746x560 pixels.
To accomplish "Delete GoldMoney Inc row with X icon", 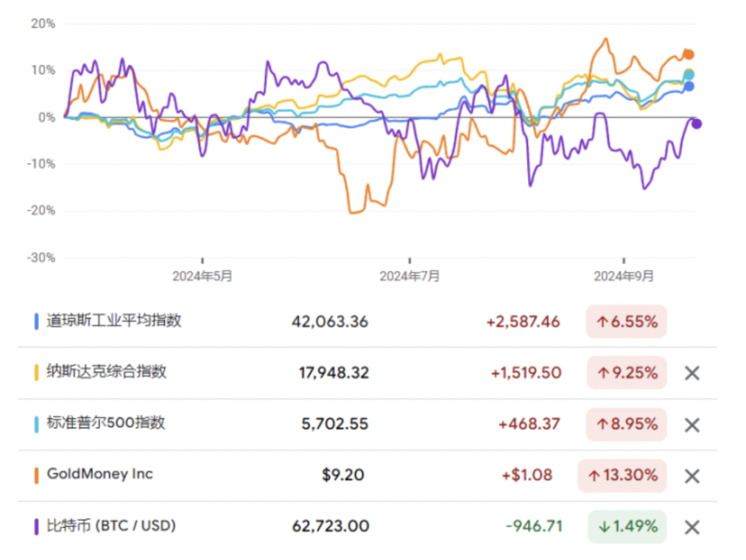I will click(x=692, y=476).
